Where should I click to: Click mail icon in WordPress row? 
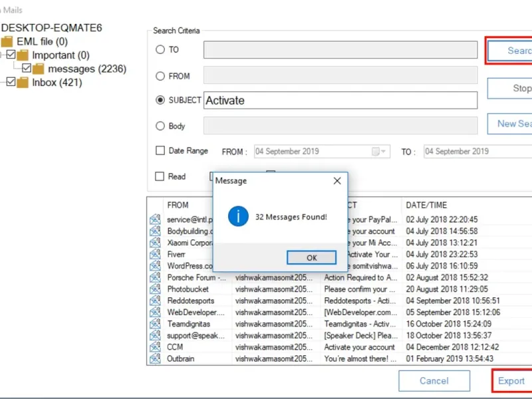(155, 265)
